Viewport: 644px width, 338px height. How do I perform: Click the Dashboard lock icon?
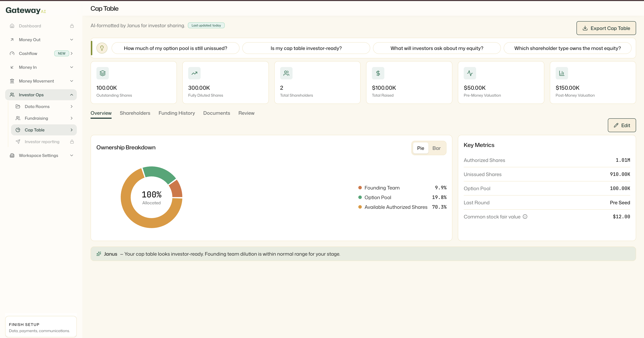tap(72, 26)
